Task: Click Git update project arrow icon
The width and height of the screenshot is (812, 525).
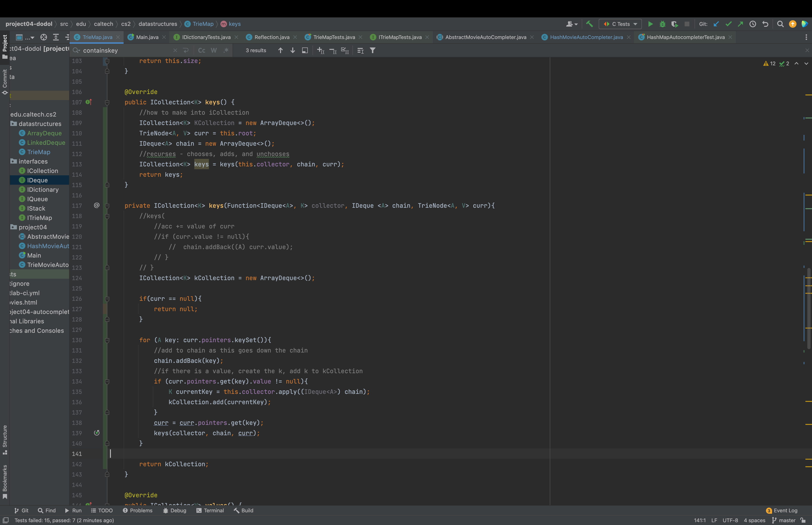Action: (716, 24)
